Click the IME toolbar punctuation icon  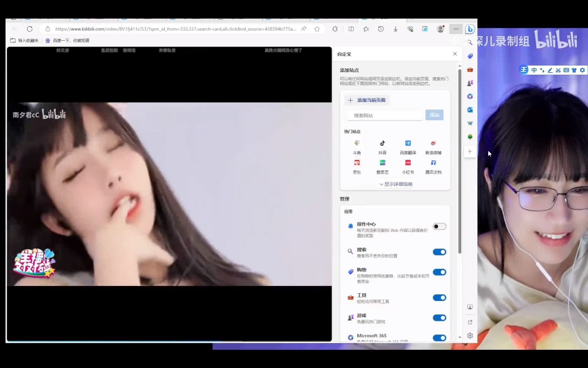(542, 70)
